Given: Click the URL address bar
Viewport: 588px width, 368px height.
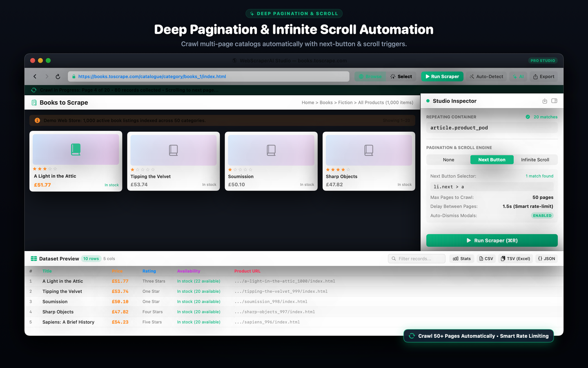Looking at the screenshot, I should click(208, 76).
